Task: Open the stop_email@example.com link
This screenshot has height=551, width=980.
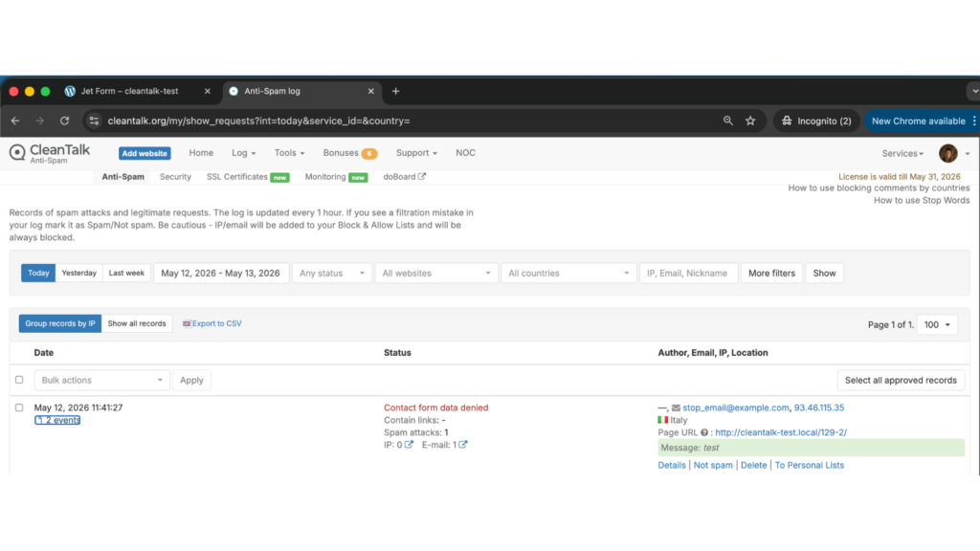Action: [x=736, y=408]
